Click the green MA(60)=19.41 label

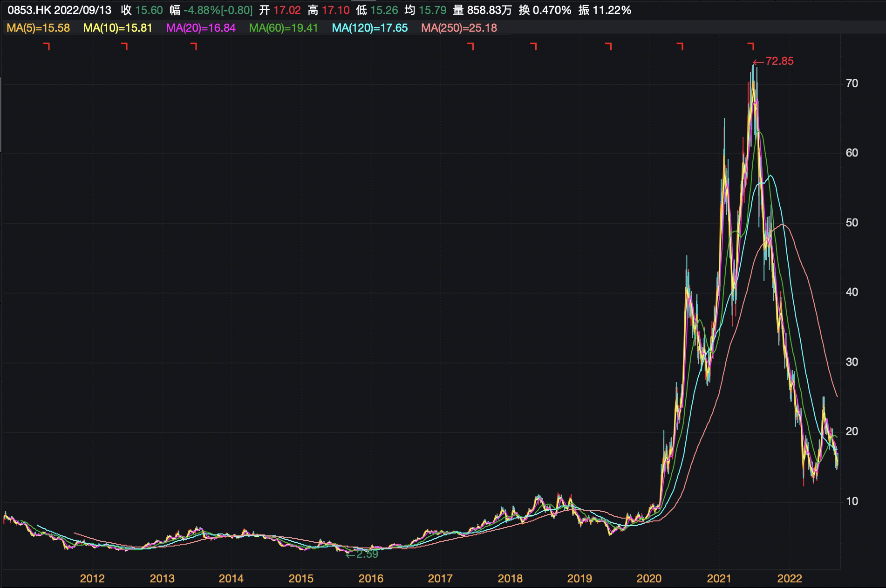(x=283, y=28)
